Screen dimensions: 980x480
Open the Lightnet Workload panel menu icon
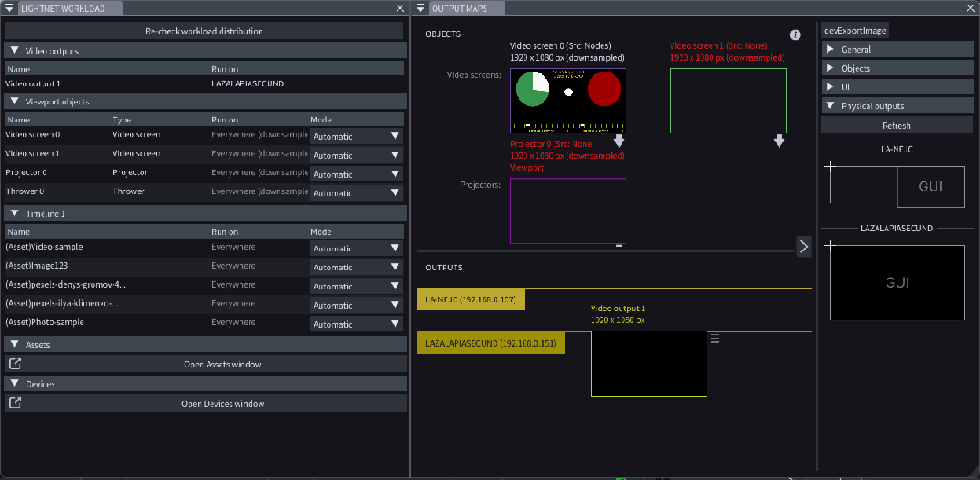[x=9, y=8]
